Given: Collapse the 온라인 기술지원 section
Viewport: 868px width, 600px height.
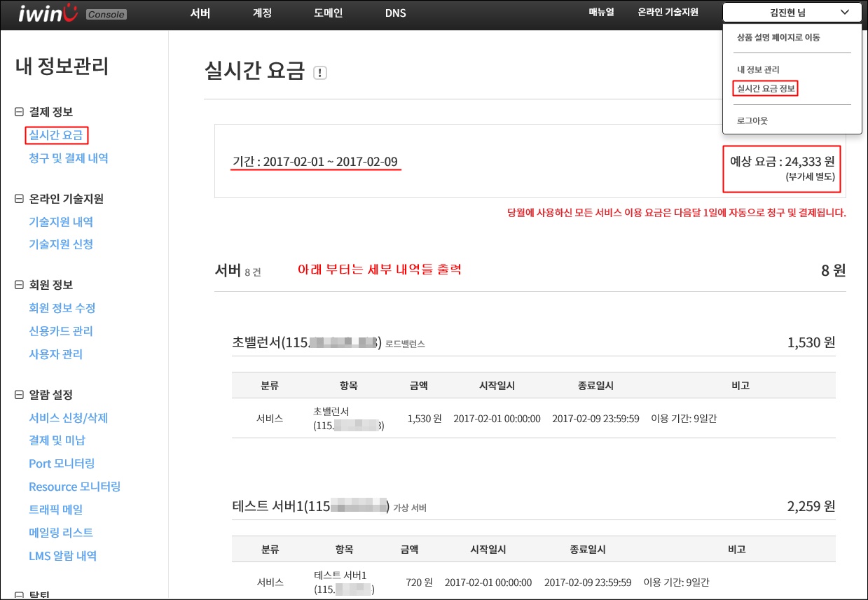Looking at the screenshot, I should (x=19, y=199).
